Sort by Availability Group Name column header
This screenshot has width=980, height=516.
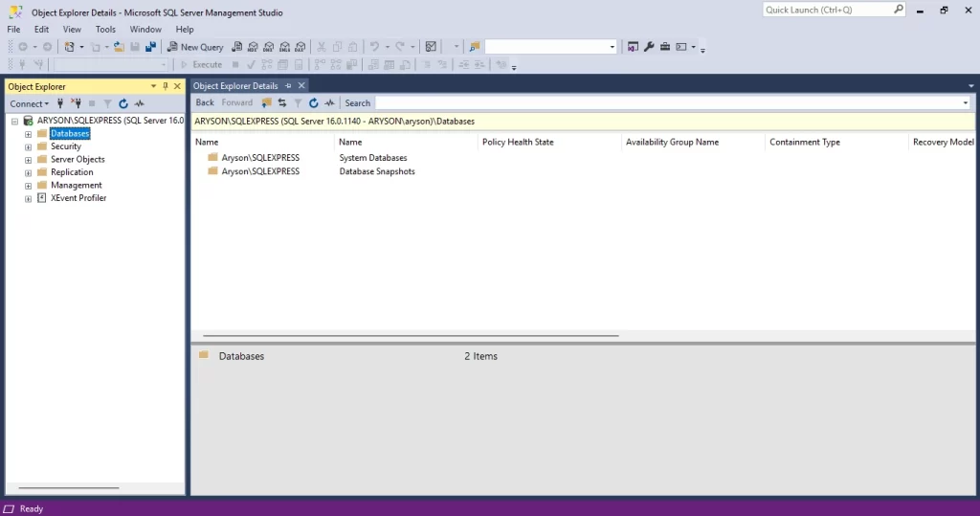coord(693,142)
